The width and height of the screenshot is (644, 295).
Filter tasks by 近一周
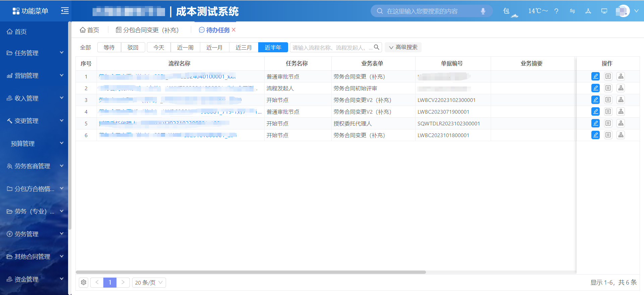point(185,48)
